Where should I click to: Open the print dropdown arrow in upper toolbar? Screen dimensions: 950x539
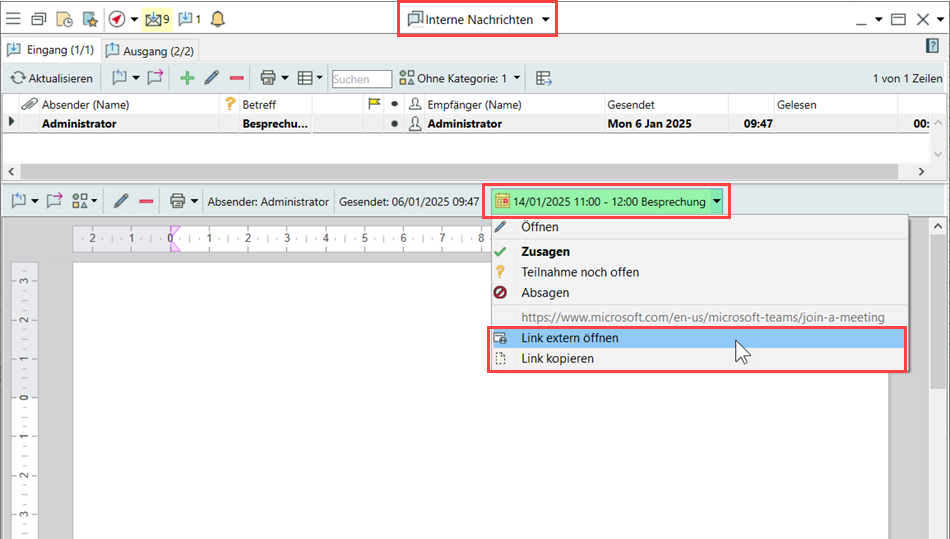click(285, 78)
